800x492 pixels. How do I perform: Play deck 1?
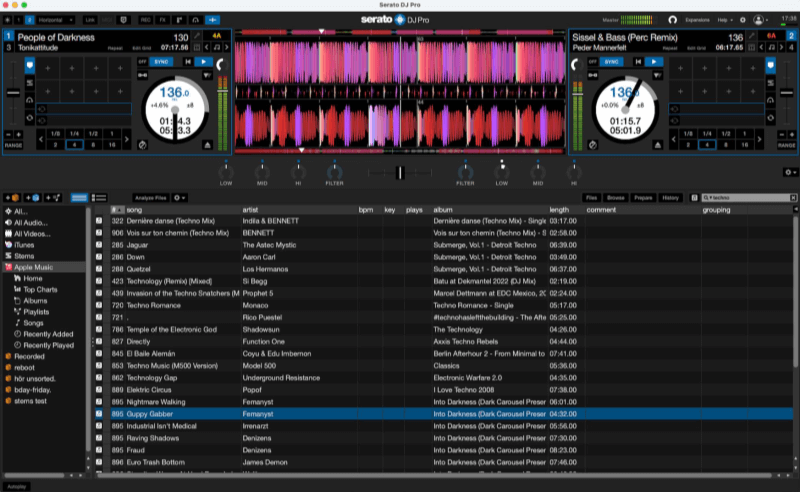[204, 62]
